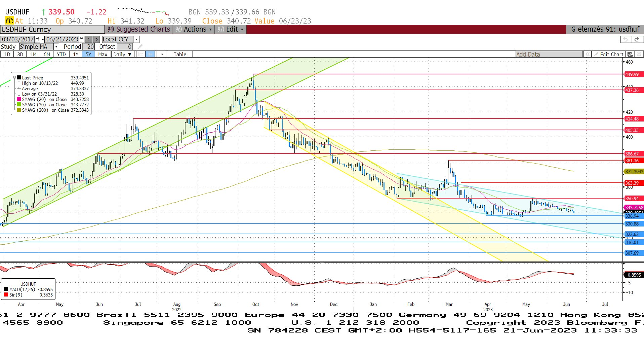Select the YTD range tab
This screenshot has width=644, height=349.
[x=61, y=54]
